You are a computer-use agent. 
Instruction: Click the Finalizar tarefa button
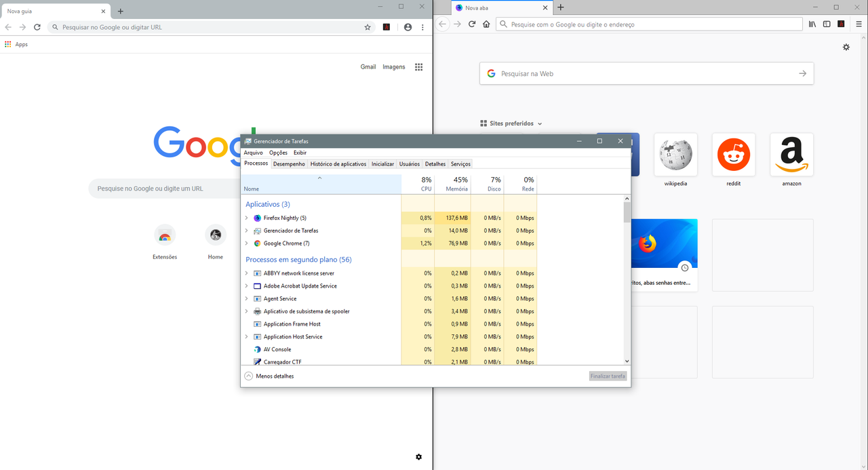(608, 376)
